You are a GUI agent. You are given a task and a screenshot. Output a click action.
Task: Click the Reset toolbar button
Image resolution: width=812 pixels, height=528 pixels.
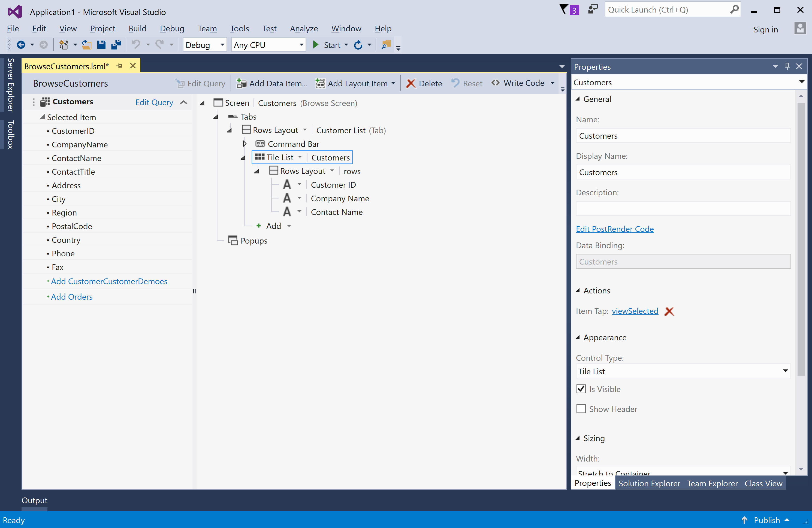[467, 83]
